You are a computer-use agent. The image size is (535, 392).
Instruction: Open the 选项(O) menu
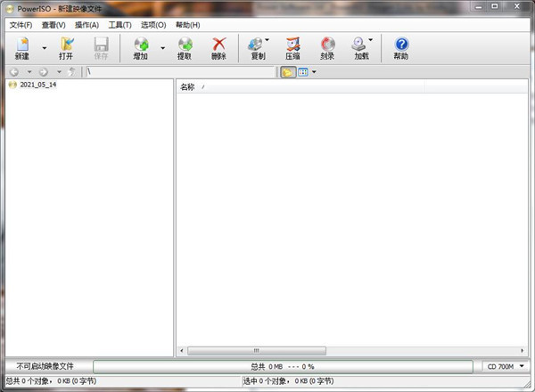click(153, 25)
